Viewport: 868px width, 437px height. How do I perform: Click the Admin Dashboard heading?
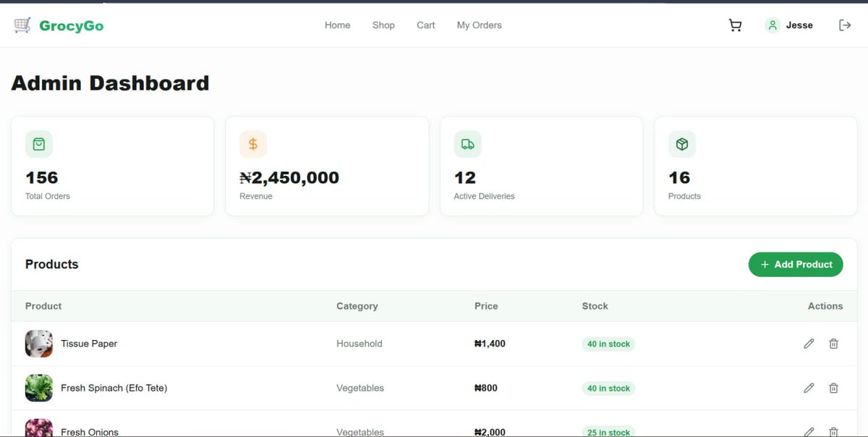coord(110,83)
